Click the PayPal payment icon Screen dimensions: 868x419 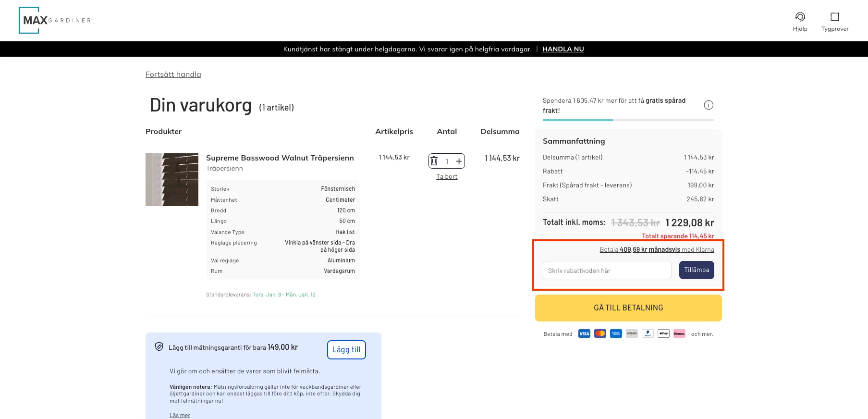click(648, 333)
